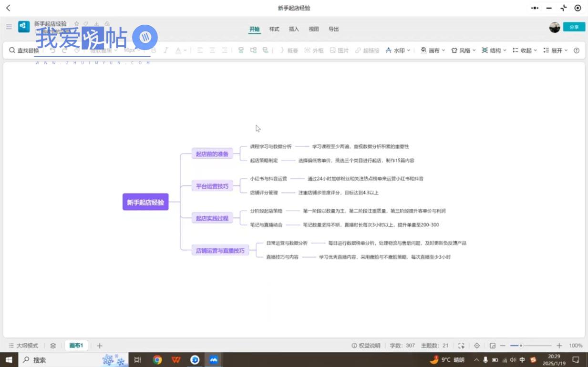Align text right in the toolbar
The height and width of the screenshot is (367, 588).
pyautogui.click(x=224, y=51)
